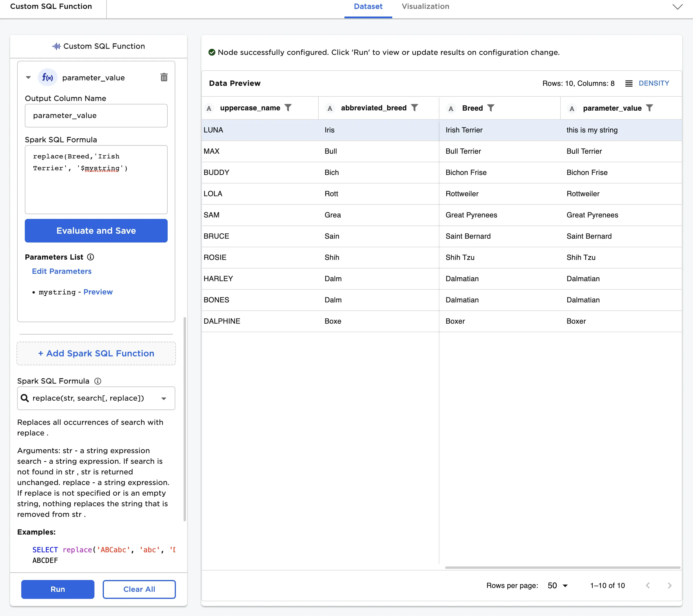Click the info icon beside Parameters List
The image size is (693, 616).
(x=91, y=257)
